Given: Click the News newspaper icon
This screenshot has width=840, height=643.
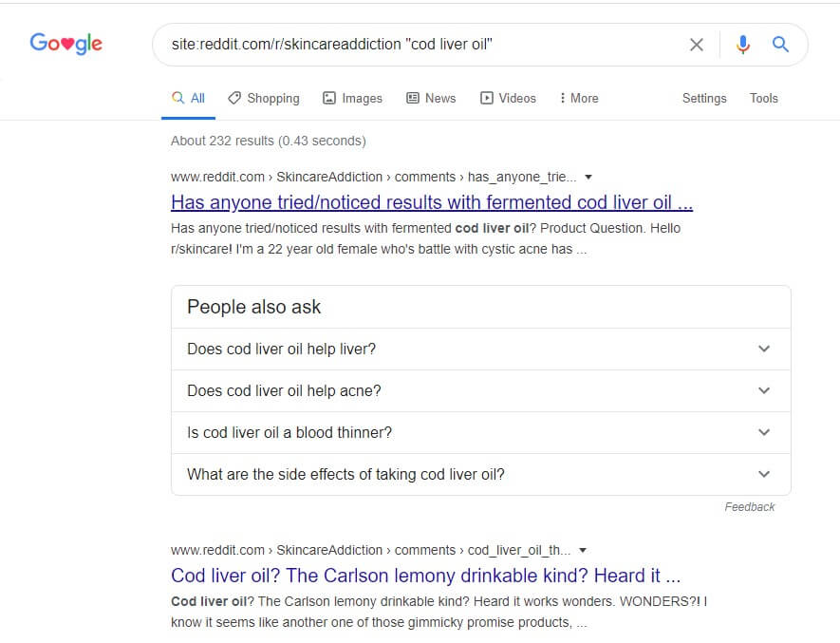Looking at the screenshot, I should [x=413, y=98].
